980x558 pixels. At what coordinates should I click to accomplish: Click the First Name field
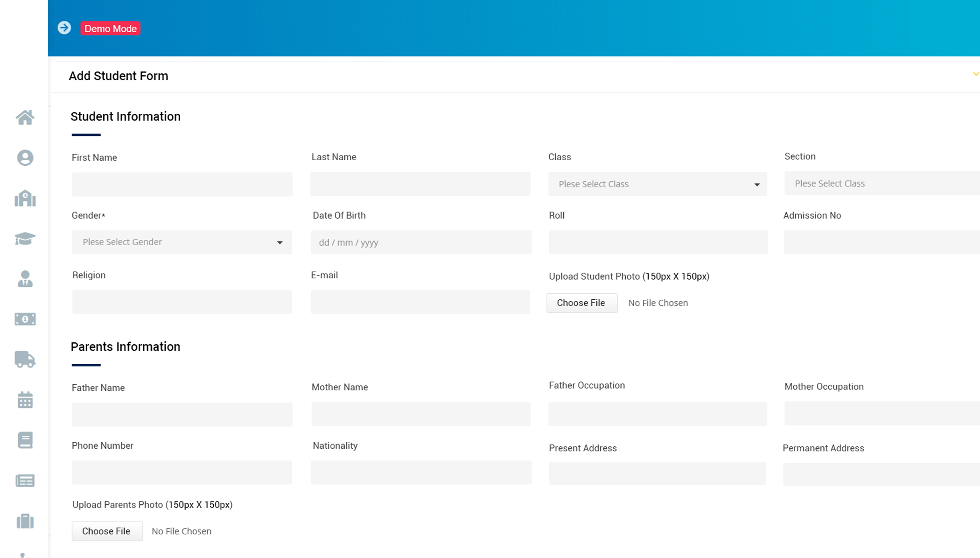(182, 184)
